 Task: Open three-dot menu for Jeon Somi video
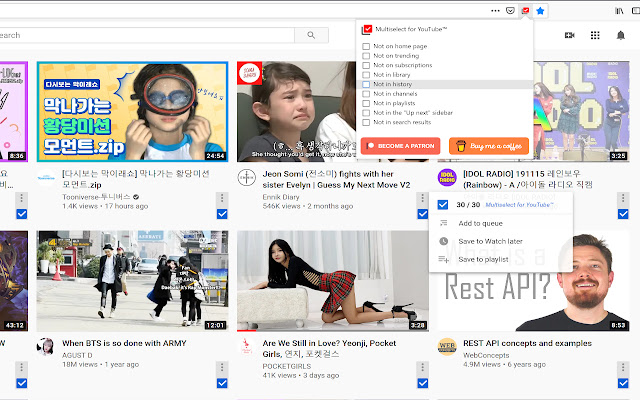(422, 198)
